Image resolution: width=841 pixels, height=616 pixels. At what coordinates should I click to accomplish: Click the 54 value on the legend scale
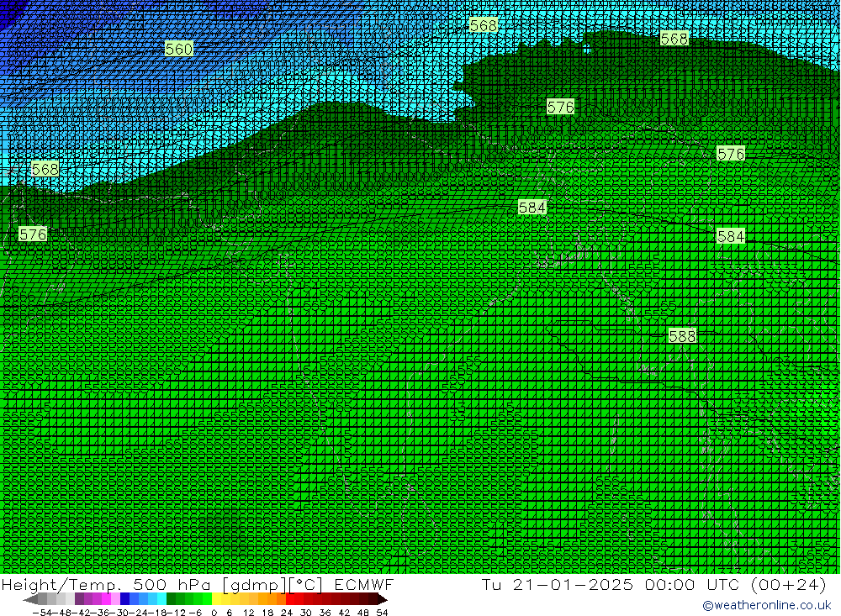382,613
